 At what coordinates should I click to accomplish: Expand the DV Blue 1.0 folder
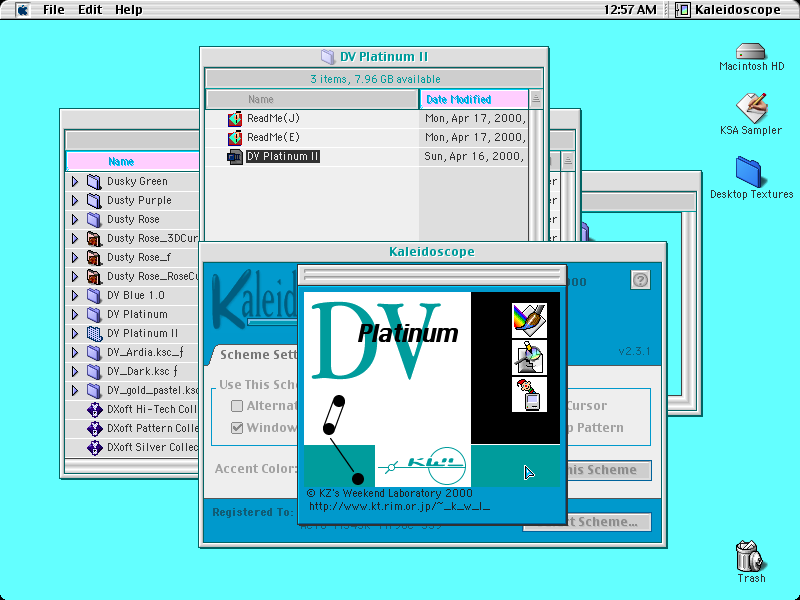[75, 295]
